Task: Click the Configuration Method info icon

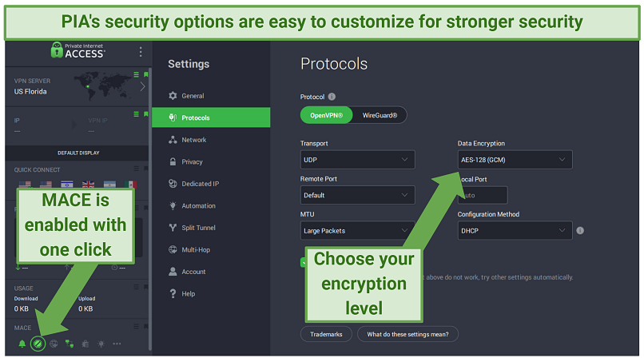Action: point(580,231)
